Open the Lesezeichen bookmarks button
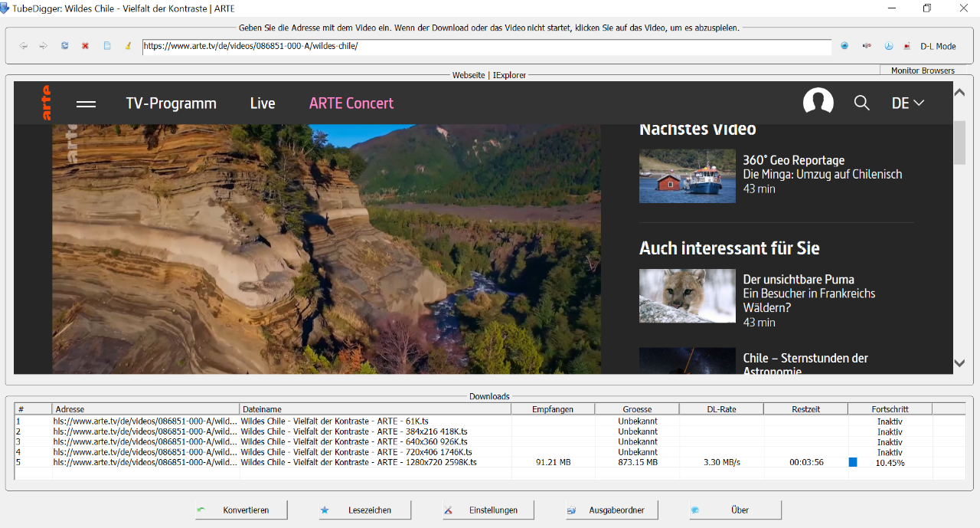The image size is (980, 528). pos(365,510)
